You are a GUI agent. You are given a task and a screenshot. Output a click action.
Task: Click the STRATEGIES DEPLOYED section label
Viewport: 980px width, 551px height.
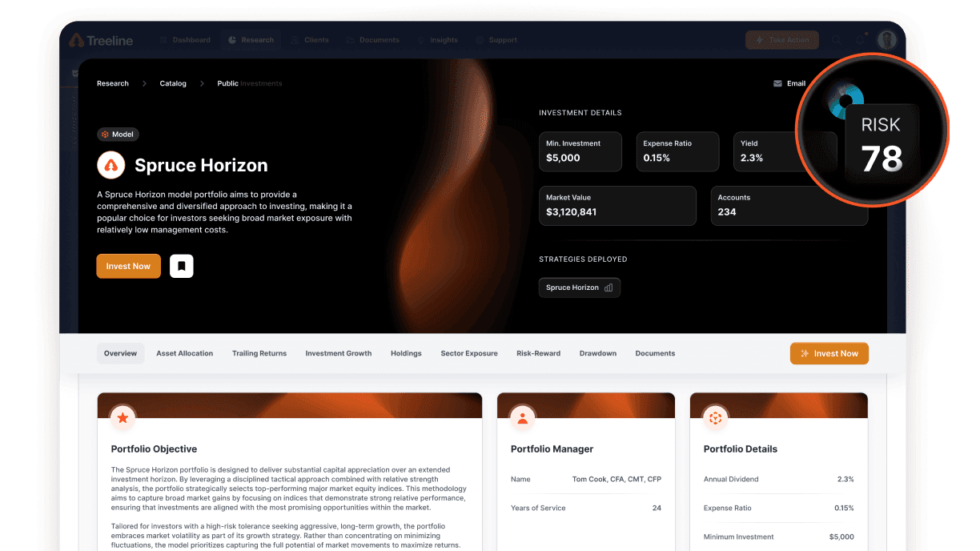coord(583,259)
